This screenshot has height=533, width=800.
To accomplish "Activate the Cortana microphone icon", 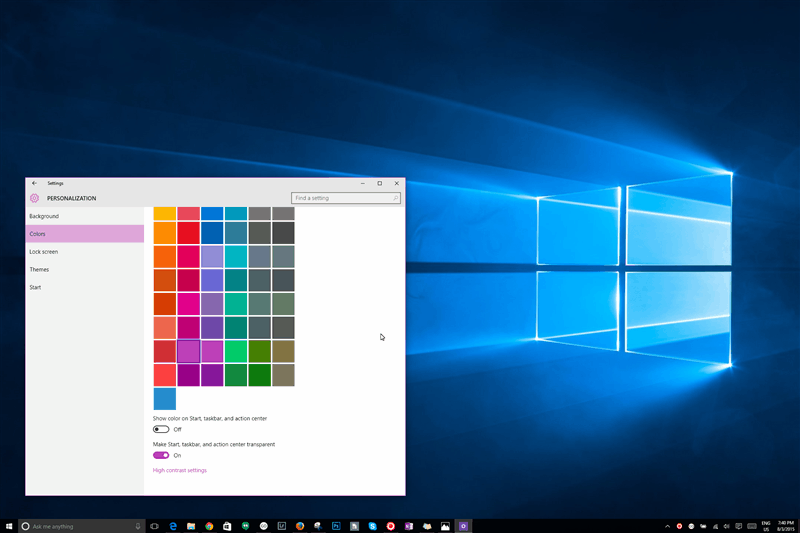I will coord(138,526).
